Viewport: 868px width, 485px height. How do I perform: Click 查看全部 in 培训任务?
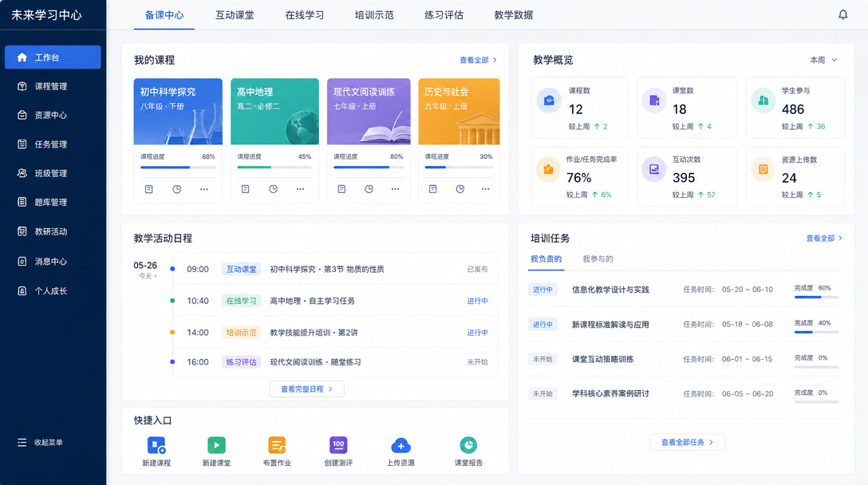tap(824, 238)
